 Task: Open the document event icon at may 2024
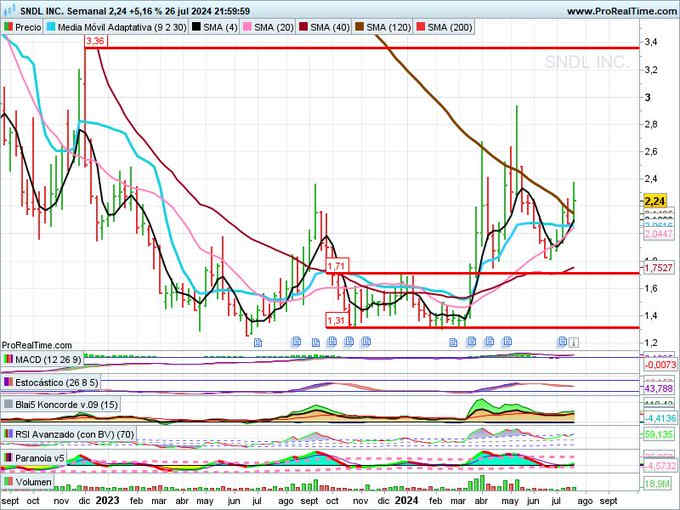[507, 342]
